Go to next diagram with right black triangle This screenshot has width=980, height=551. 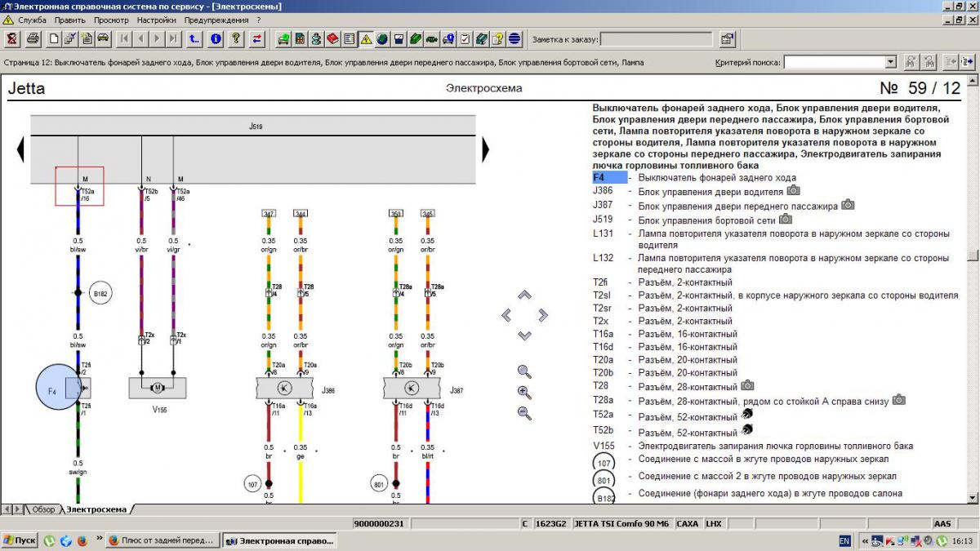pos(485,149)
